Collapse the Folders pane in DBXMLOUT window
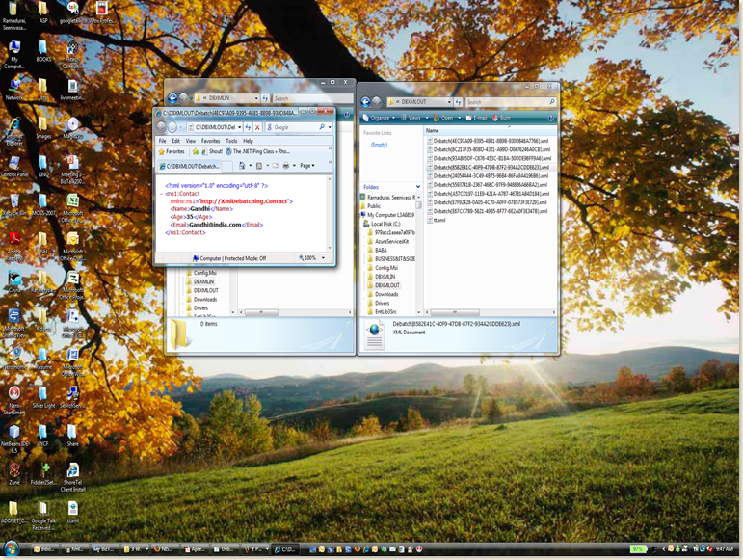743x560 pixels. 418,187
